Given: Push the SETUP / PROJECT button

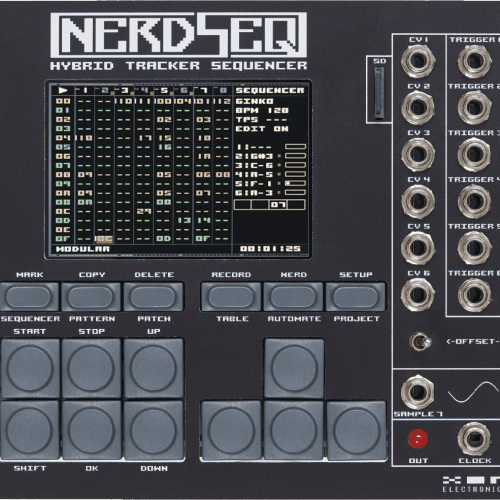Looking at the screenshot, I should coord(356,297).
